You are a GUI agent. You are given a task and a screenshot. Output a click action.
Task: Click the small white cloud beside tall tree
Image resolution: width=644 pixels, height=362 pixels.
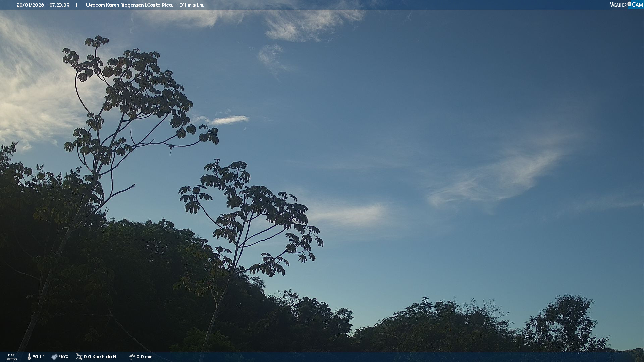pyautogui.click(x=229, y=120)
